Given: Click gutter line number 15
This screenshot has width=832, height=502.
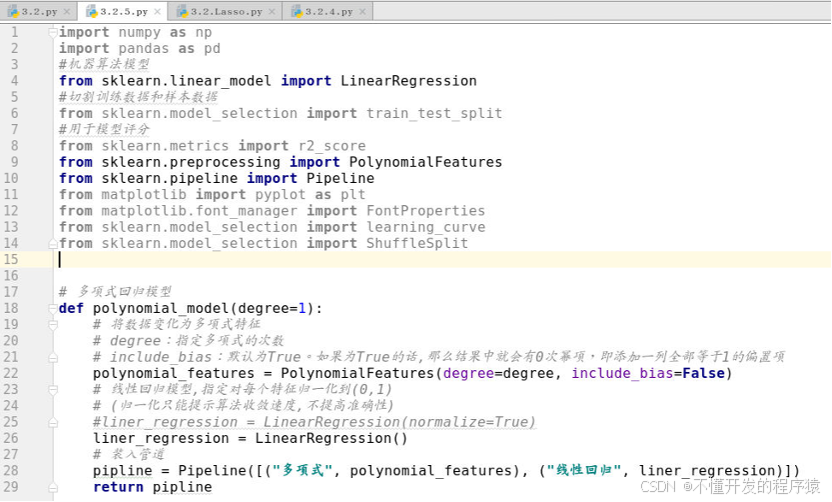Looking at the screenshot, I should (11, 259).
